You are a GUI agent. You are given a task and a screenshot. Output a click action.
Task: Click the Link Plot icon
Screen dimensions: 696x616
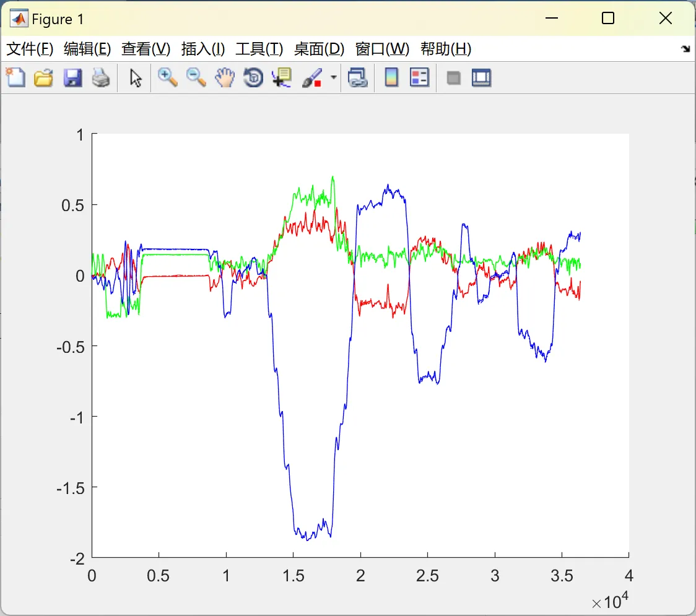coord(358,77)
